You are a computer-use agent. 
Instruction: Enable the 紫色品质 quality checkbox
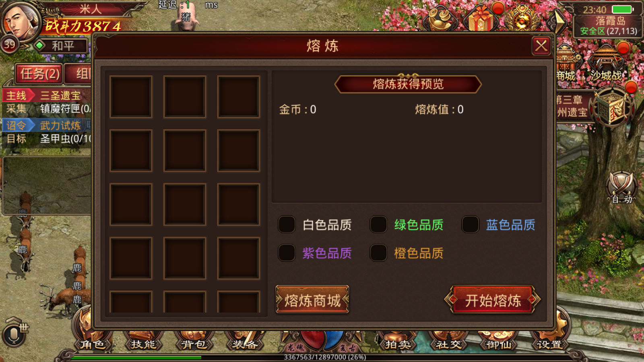click(287, 253)
